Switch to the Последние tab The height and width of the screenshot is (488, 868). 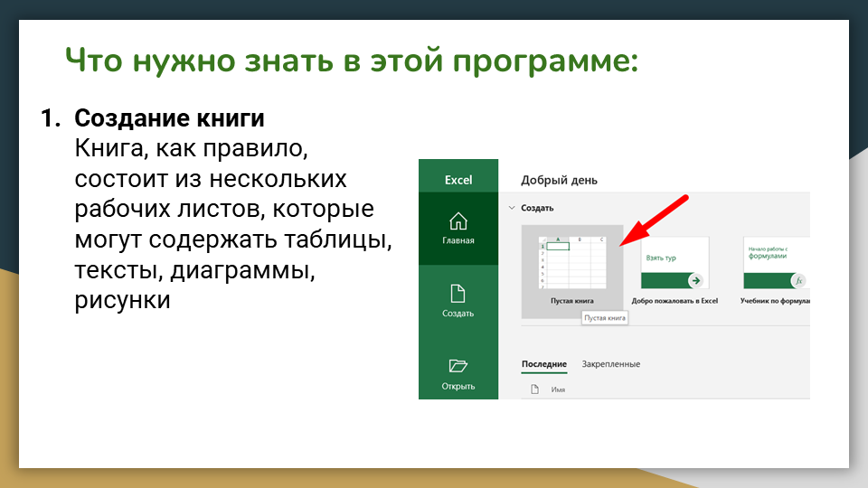tap(544, 364)
